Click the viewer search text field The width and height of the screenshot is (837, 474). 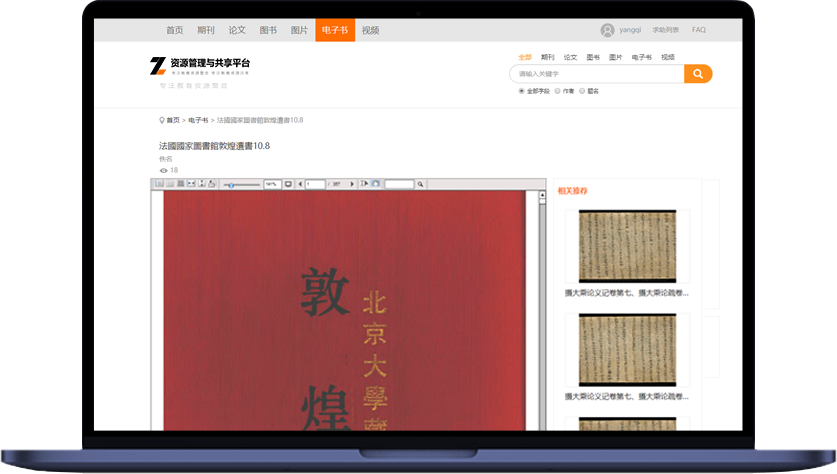[x=399, y=184]
